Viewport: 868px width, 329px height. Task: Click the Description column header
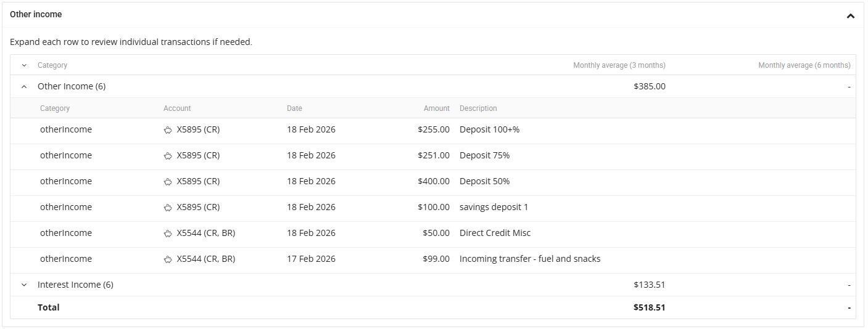pos(478,108)
